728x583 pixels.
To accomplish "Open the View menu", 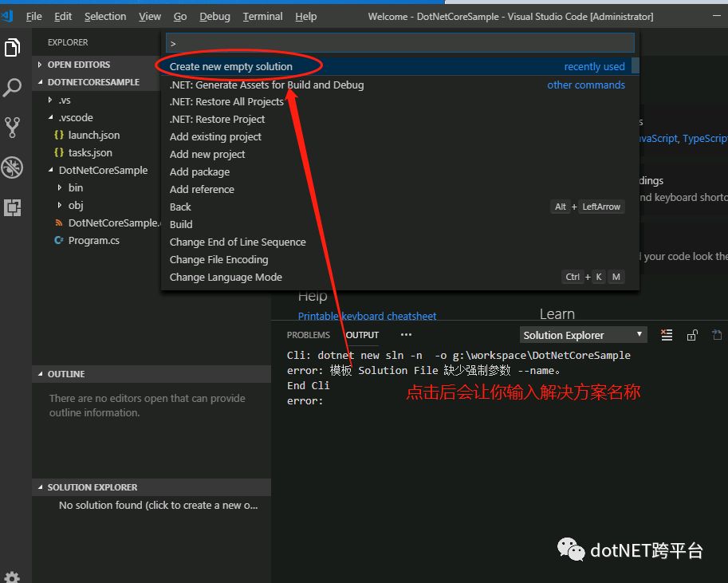I will [x=149, y=17].
